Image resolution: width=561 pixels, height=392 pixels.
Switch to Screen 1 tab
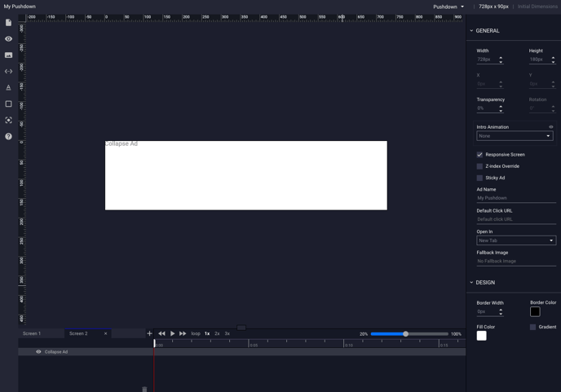click(x=32, y=333)
